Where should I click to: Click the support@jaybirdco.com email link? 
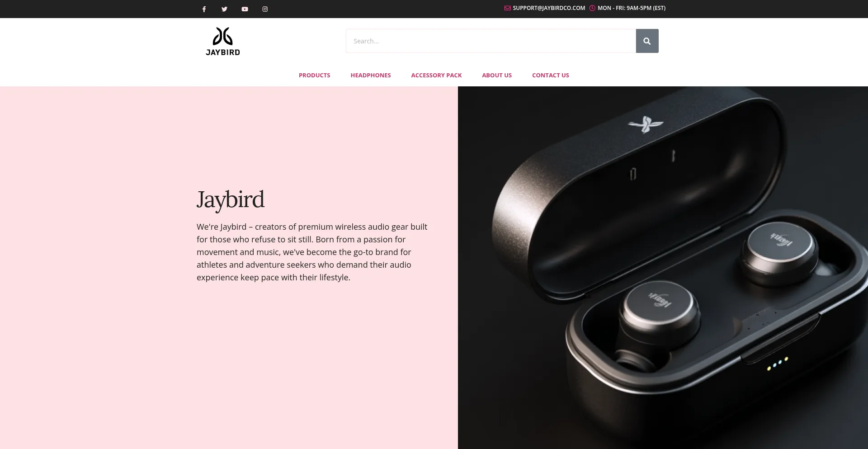click(x=549, y=8)
